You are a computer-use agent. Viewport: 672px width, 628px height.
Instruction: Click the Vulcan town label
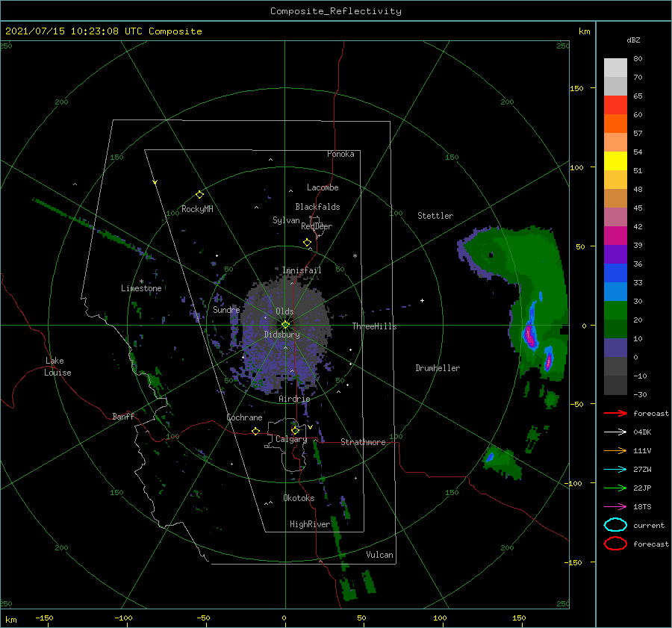[379, 555]
